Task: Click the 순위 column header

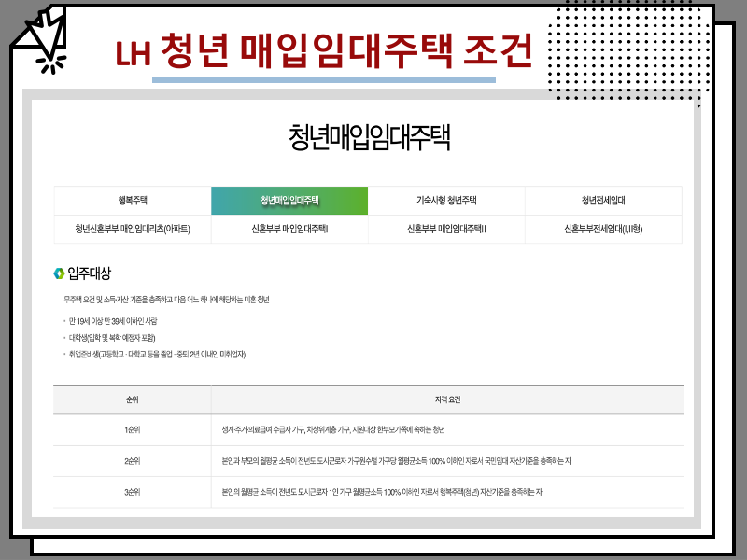Action: [x=132, y=400]
